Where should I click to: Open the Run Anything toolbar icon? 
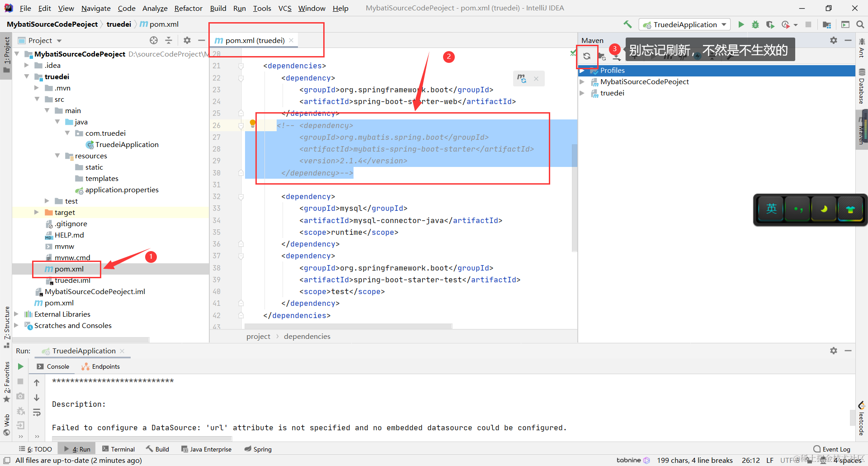point(845,24)
